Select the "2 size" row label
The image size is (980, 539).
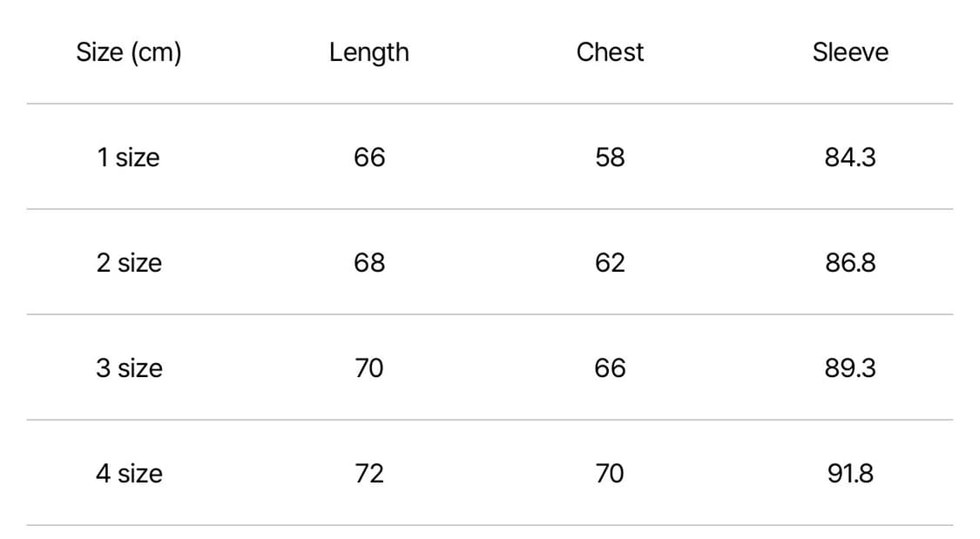click(129, 263)
